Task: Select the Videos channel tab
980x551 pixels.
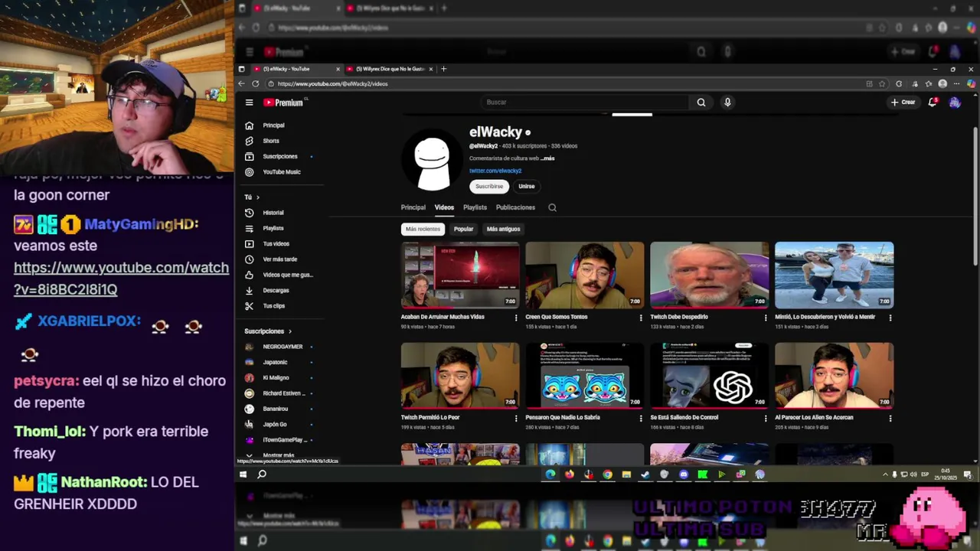Action: tap(444, 207)
